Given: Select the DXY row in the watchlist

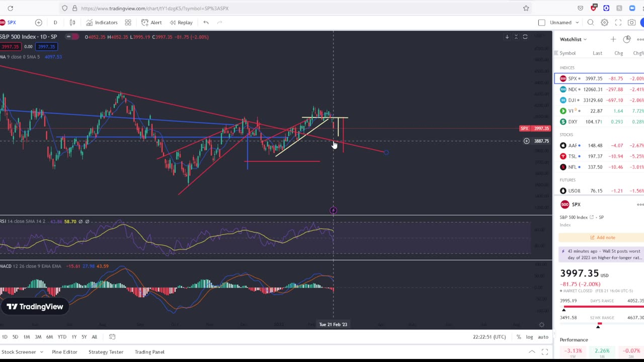Looking at the screenshot, I should (599, 122).
